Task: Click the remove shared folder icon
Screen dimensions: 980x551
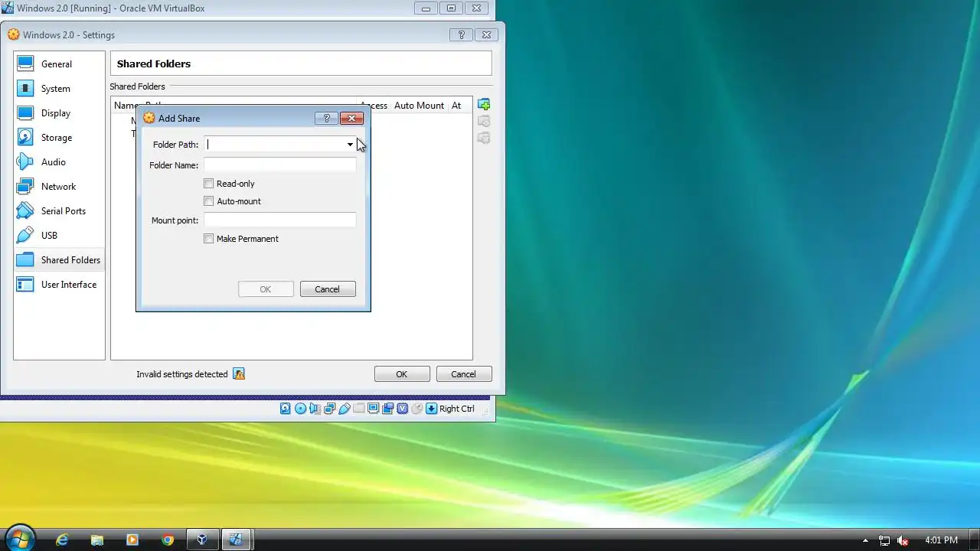Action: (484, 139)
